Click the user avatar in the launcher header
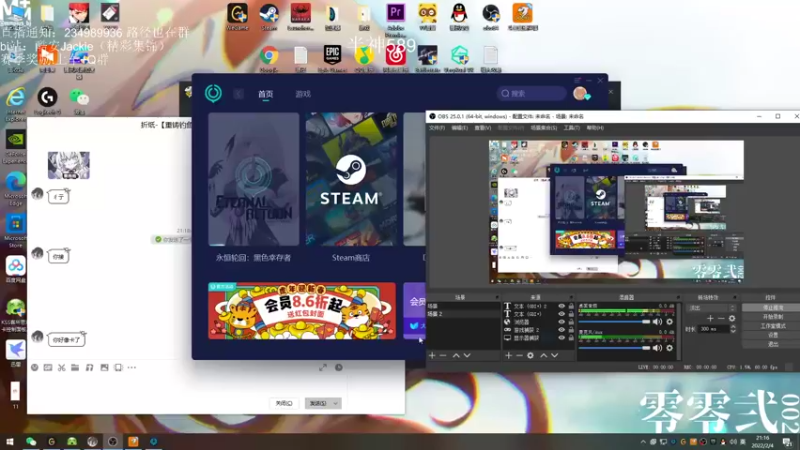This screenshot has height=450, width=800. (580, 93)
